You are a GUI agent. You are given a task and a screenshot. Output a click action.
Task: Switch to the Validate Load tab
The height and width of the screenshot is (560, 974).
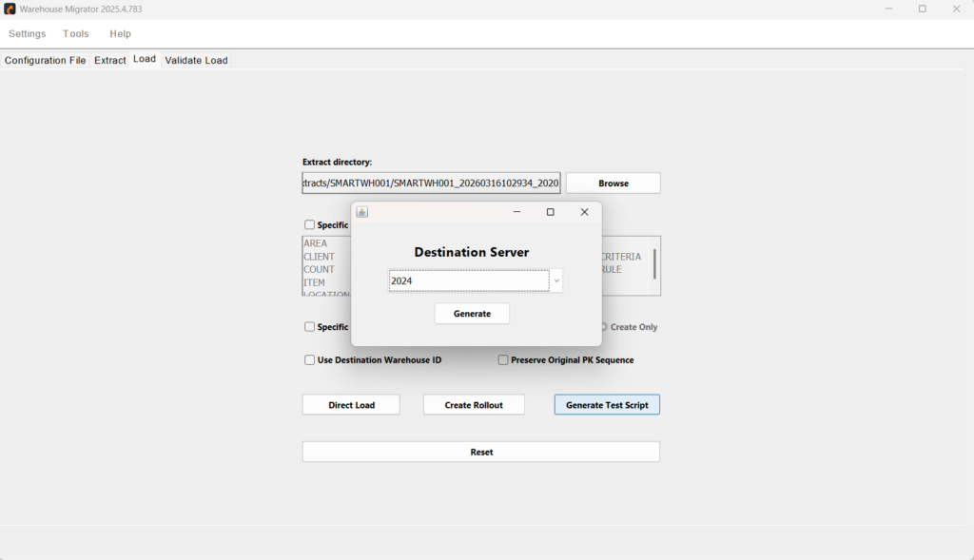[196, 60]
